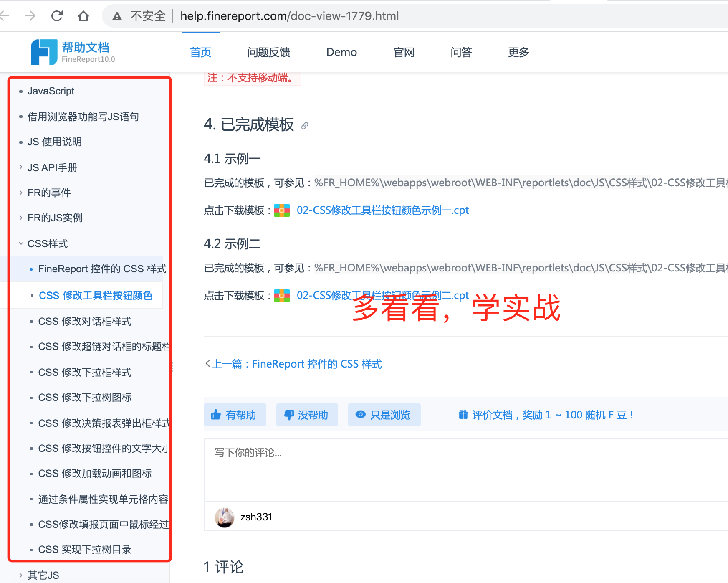Open 借用浏览器功能写JS语句 in sidebar

click(x=83, y=117)
